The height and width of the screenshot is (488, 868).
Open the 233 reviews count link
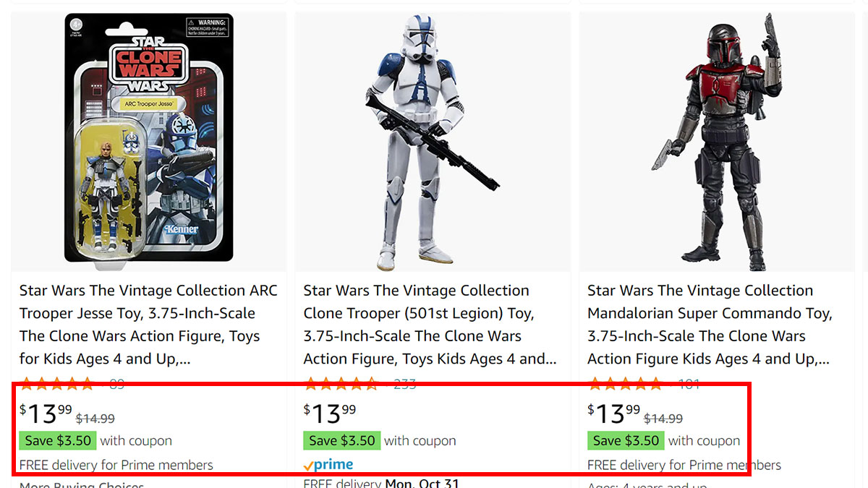404,384
